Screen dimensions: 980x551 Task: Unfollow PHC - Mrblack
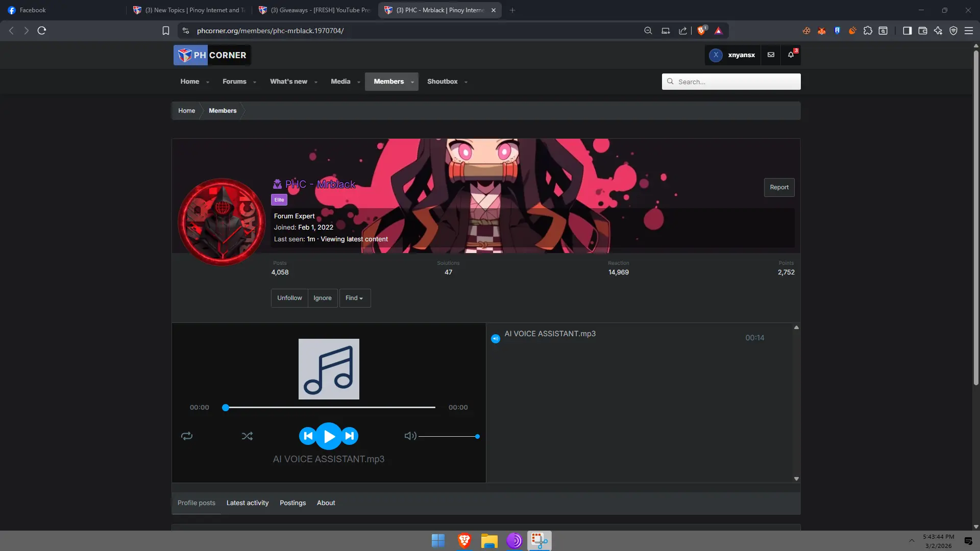(289, 298)
